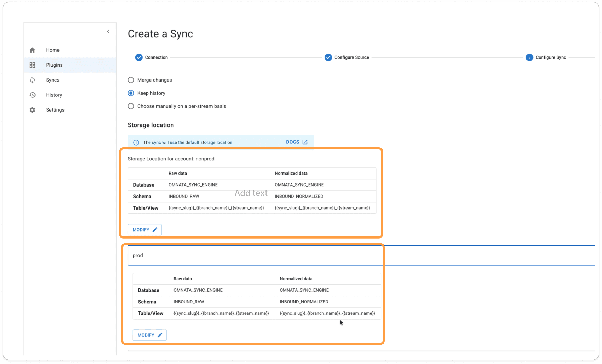Screen dimensions: 602x364
Task: Click MODIFY for nonprod storage location
Action: click(145, 230)
